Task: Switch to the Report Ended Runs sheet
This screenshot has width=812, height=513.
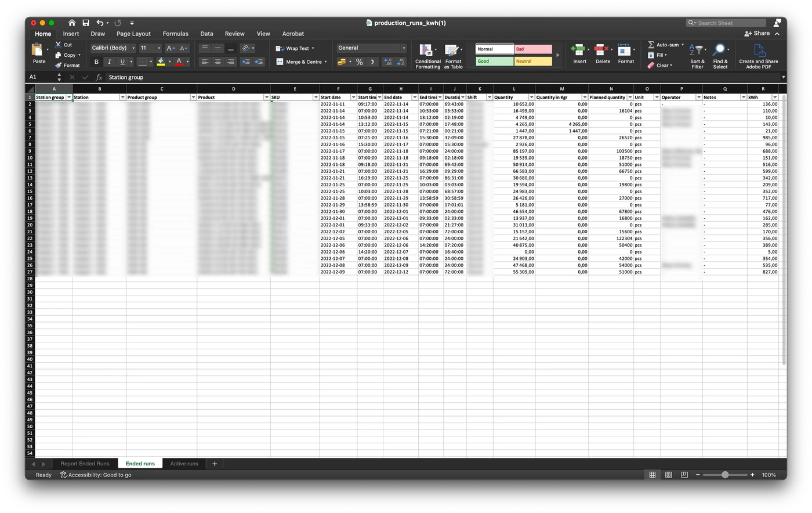Action: (x=85, y=464)
